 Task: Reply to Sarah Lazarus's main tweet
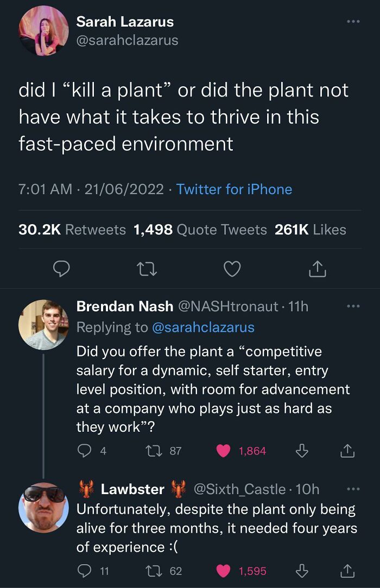point(62,269)
